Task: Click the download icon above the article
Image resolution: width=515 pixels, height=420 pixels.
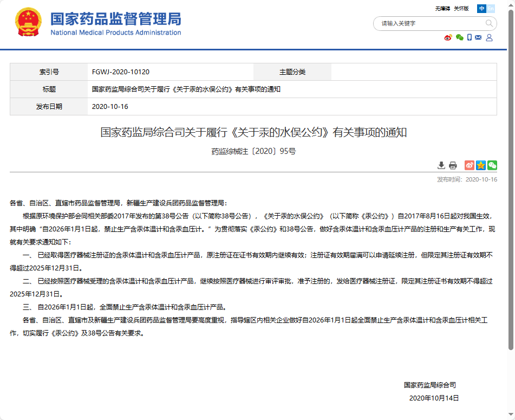Action: (441, 165)
